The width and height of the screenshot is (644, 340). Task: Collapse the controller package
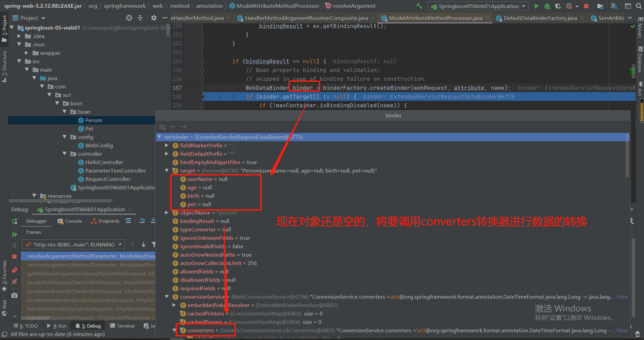[65, 154]
